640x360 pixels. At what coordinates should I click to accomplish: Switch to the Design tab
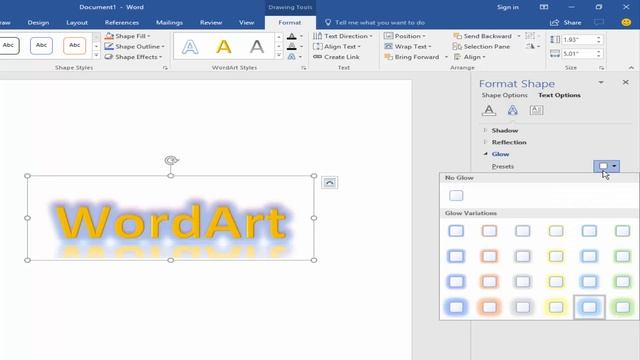click(x=38, y=22)
